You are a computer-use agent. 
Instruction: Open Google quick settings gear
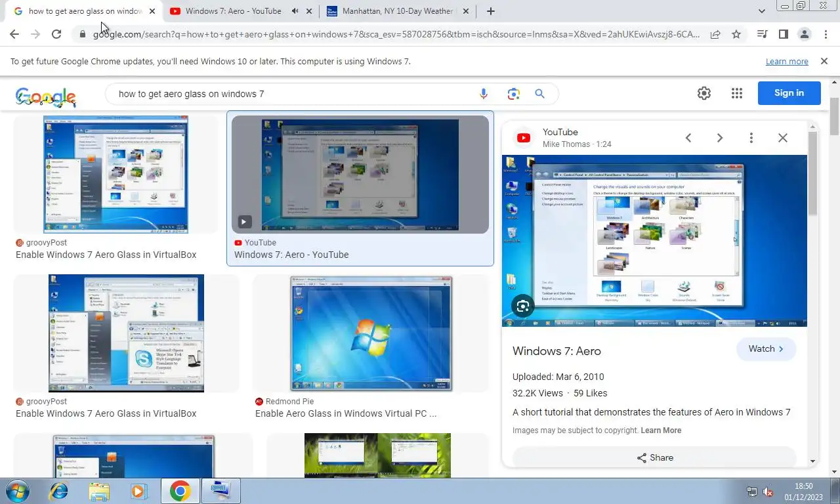[704, 93]
